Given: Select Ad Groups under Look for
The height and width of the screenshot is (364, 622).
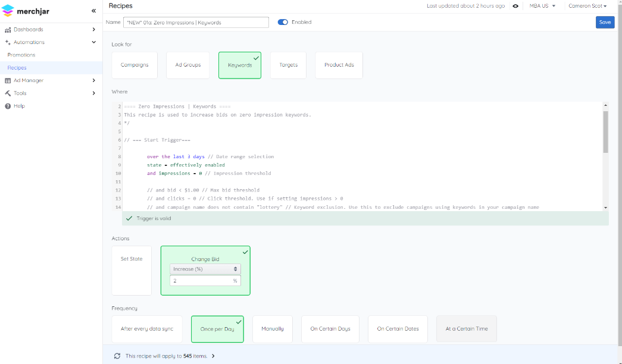Looking at the screenshot, I should (188, 65).
